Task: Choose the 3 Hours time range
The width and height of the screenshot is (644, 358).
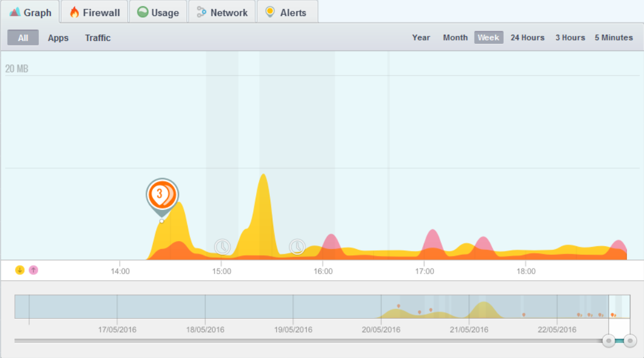Action: 570,38
